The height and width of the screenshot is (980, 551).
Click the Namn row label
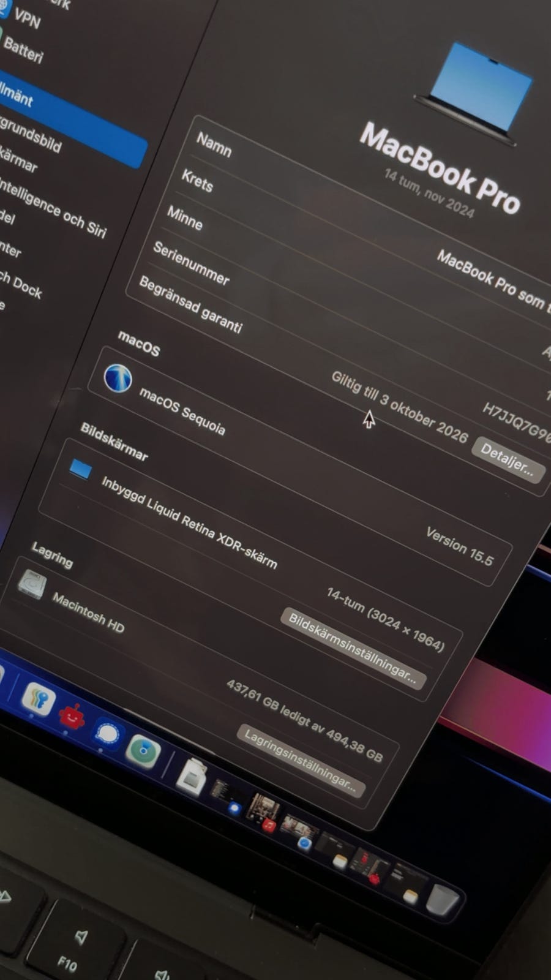[x=214, y=145]
